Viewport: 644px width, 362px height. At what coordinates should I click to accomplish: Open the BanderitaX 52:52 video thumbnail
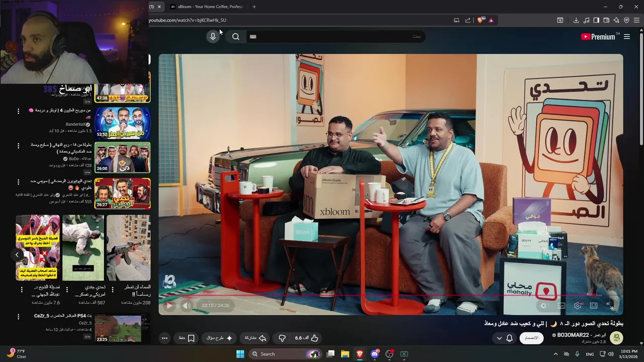click(123, 123)
